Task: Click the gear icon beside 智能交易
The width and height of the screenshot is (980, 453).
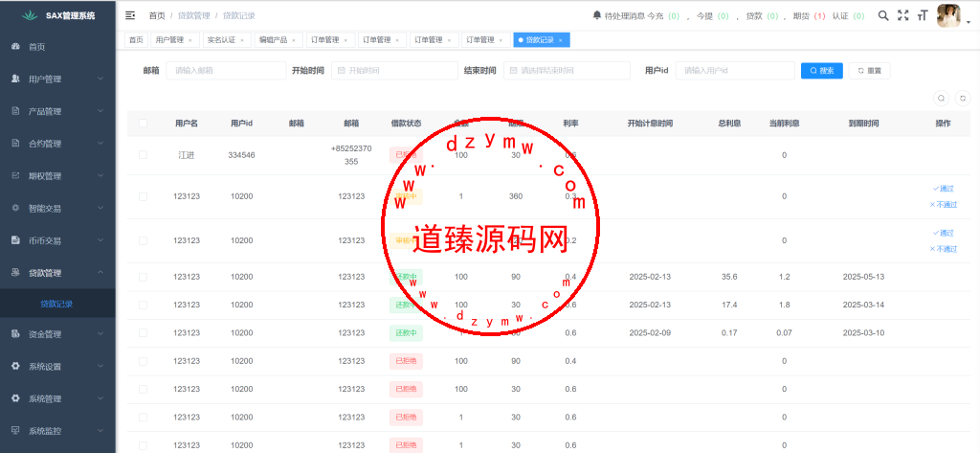Action: [x=15, y=208]
